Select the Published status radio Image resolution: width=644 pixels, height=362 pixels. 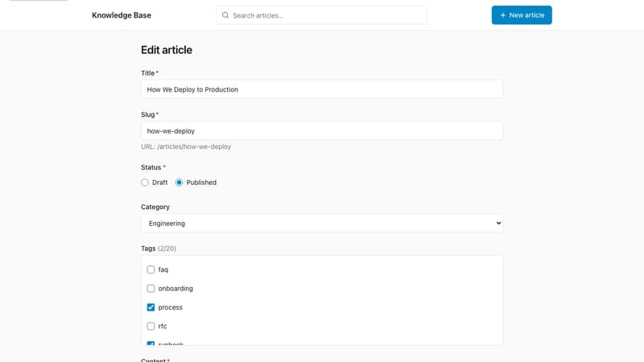pyautogui.click(x=179, y=183)
